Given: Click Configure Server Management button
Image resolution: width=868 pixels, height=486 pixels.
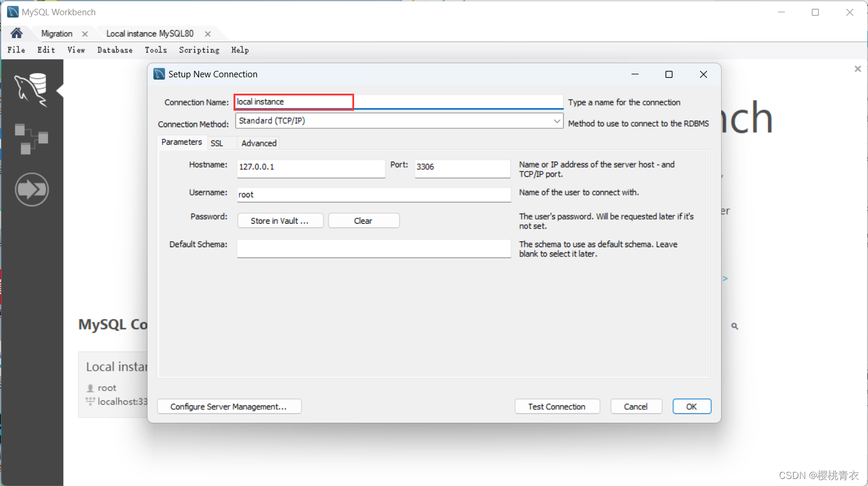Looking at the screenshot, I should point(229,406).
